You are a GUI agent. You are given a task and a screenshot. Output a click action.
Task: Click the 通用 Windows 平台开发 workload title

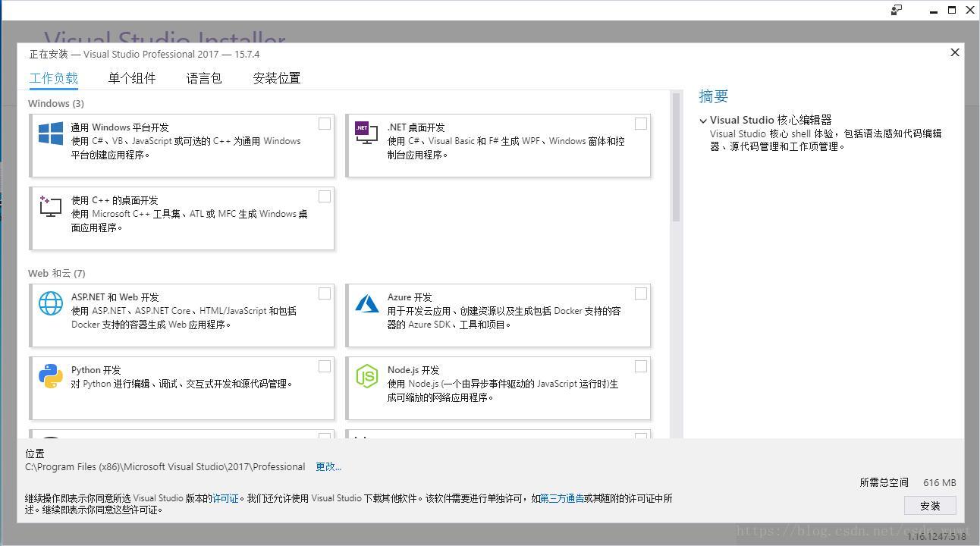(x=120, y=127)
